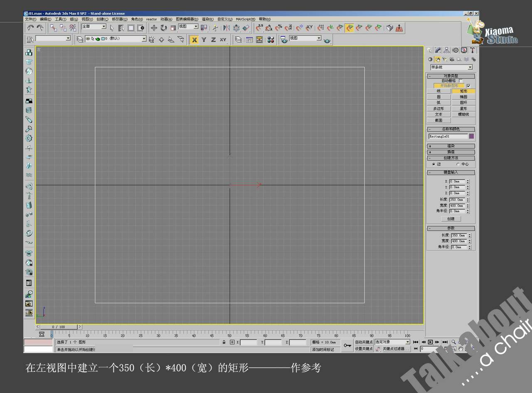Select the Rotate transform tool
The height and width of the screenshot is (393, 532).
(163, 28)
